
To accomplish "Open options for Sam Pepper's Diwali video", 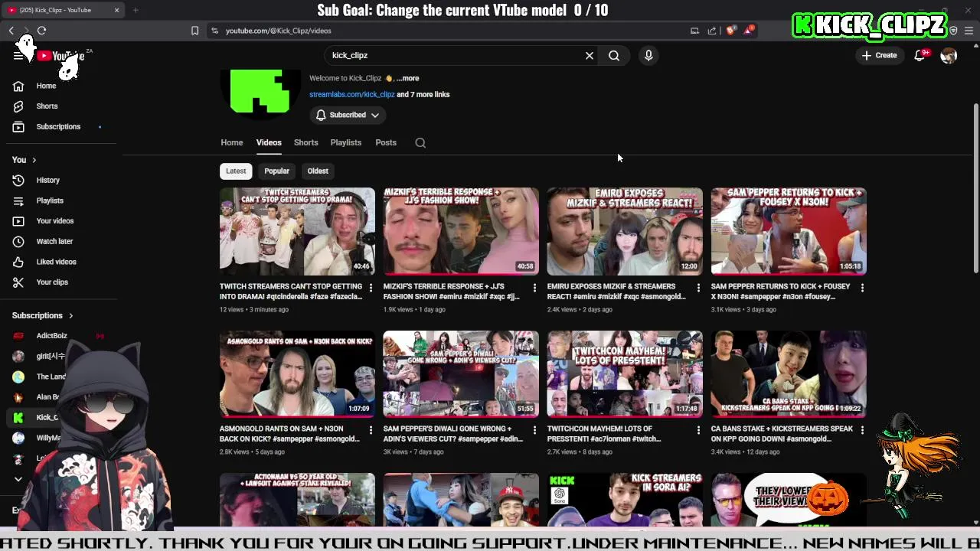I will pos(534,430).
